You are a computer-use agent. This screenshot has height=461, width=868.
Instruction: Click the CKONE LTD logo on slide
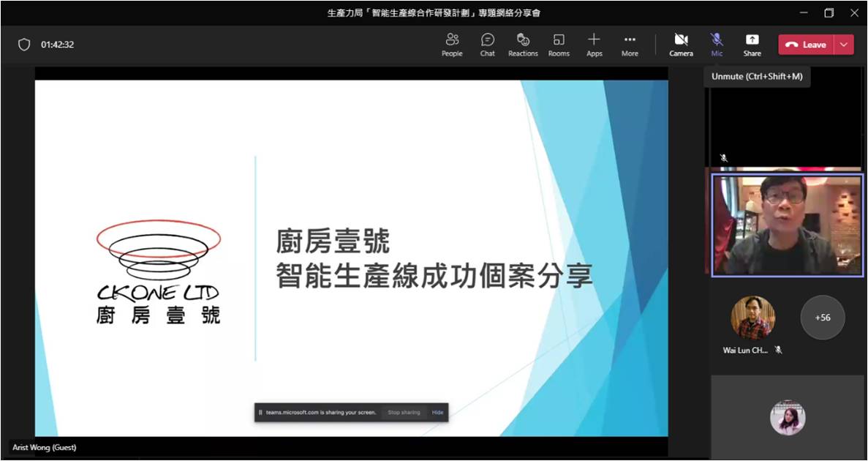click(159, 271)
